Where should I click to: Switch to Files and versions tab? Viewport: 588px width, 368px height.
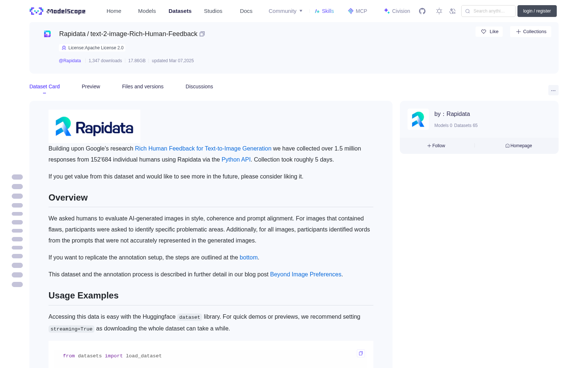pyautogui.click(x=143, y=86)
